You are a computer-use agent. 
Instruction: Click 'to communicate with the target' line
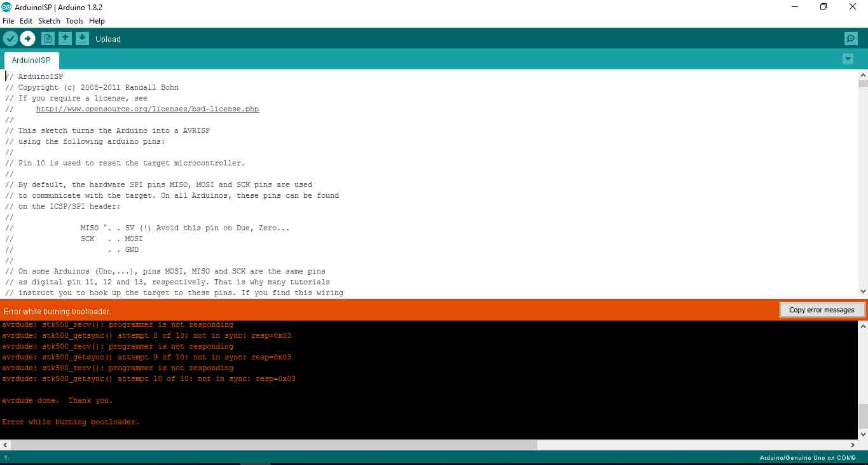[x=172, y=195]
